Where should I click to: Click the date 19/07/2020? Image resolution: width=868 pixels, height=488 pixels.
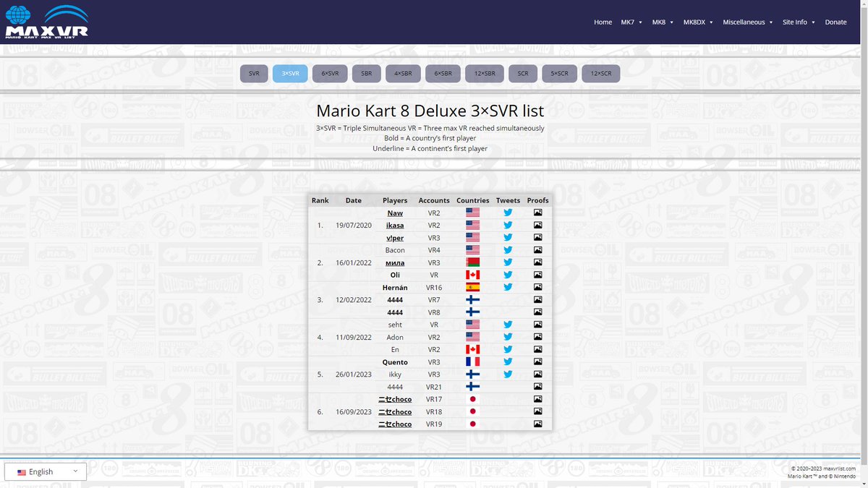[354, 226]
